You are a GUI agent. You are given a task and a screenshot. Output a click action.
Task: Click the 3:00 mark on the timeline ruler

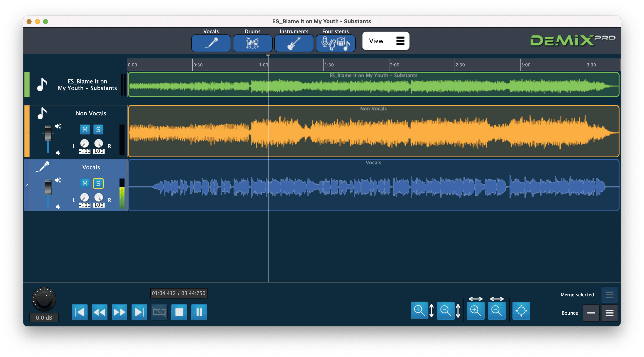click(526, 65)
